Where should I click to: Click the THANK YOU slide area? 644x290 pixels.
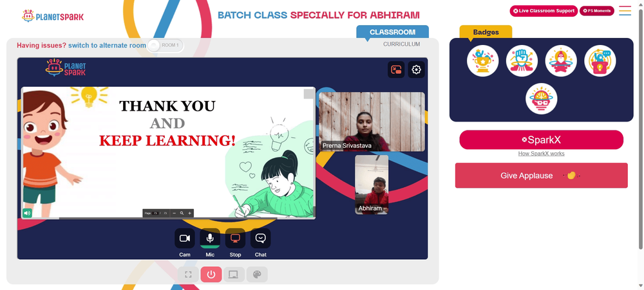168,152
